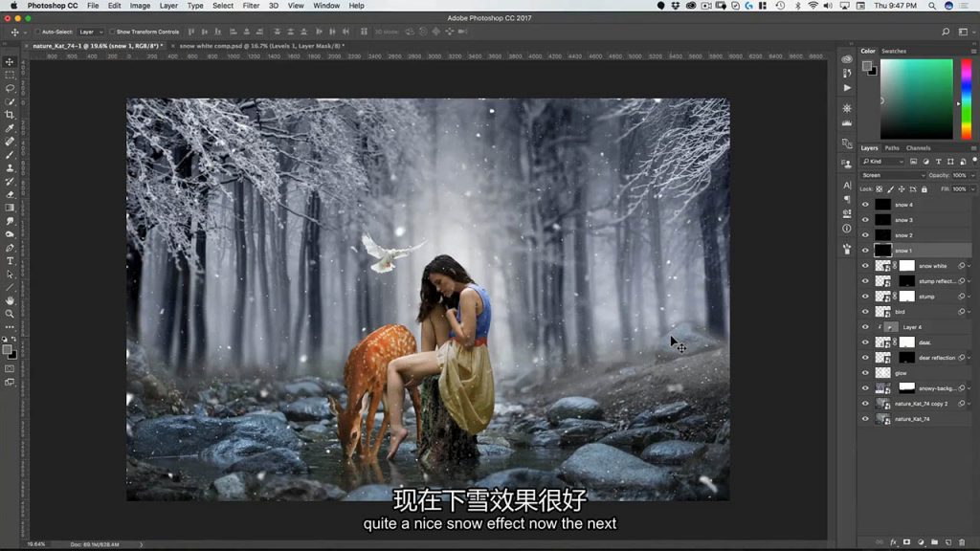Open the workspace switcher icon
Viewport: 980px width, 551px height.
[x=963, y=32]
